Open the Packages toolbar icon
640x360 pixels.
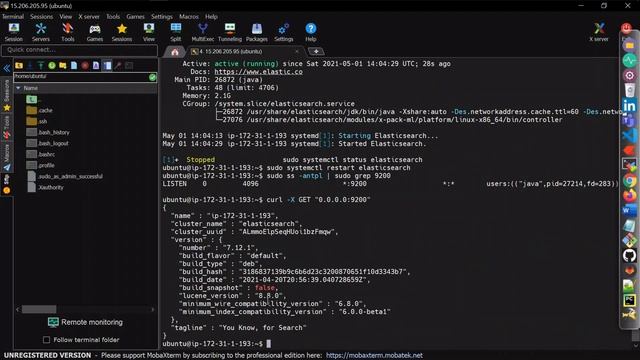(257, 32)
